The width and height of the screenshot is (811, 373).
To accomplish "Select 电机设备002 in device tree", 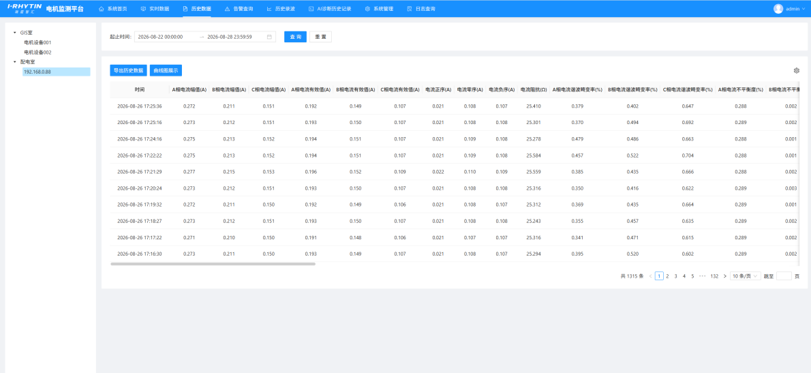I will 37,52.
